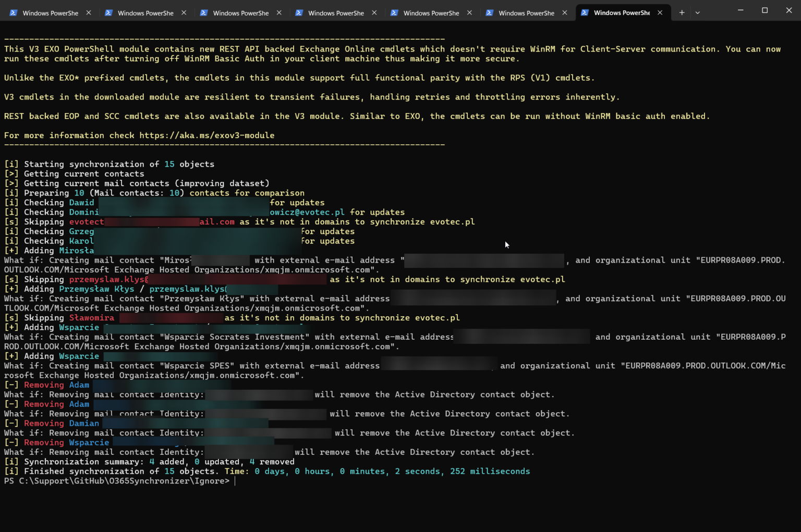Close the first Windows PowerShell tab
Screen dimensions: 801x532
pyautogui.click(x=89, y=13)
